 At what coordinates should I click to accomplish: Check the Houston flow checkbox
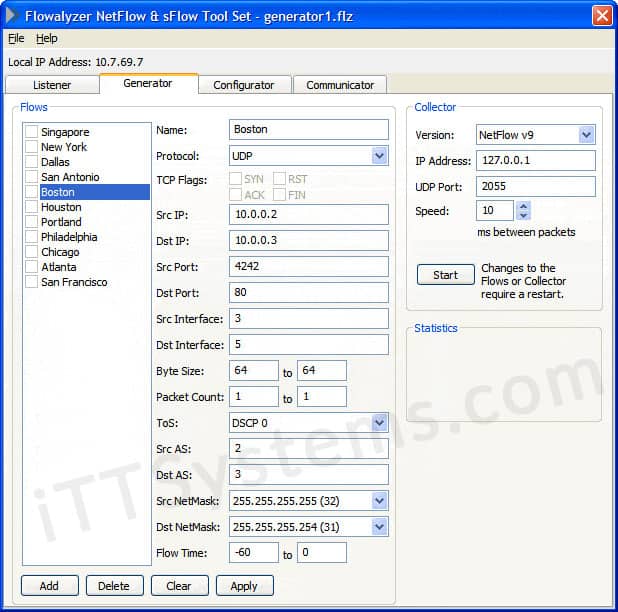(x=32, y=206)
